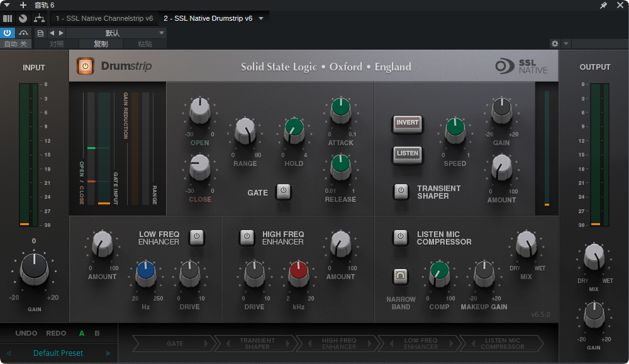This screenshot has width=629, height=364.
Task: Toggle the GATE section power button
Action: pyautogui.click(x=284, y=191)
